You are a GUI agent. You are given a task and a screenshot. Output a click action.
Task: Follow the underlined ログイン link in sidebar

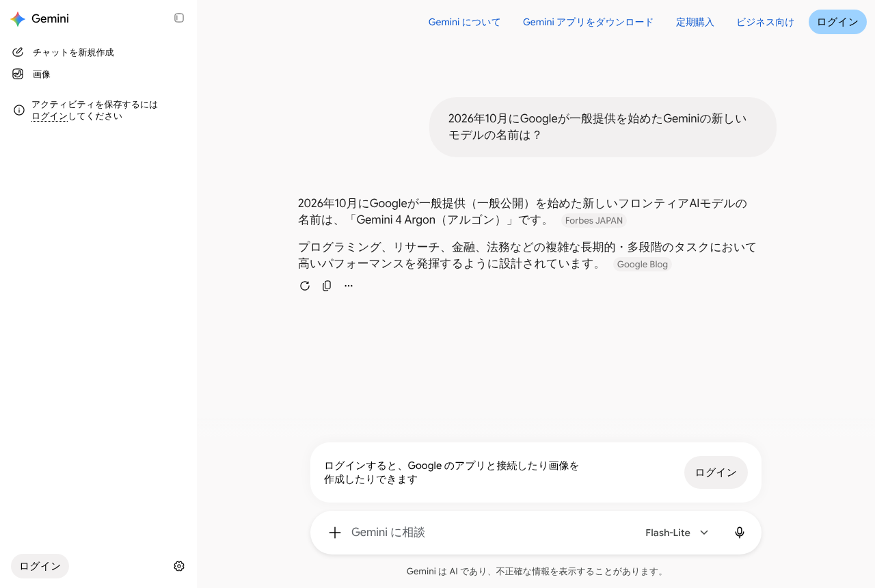pos(49,116)
